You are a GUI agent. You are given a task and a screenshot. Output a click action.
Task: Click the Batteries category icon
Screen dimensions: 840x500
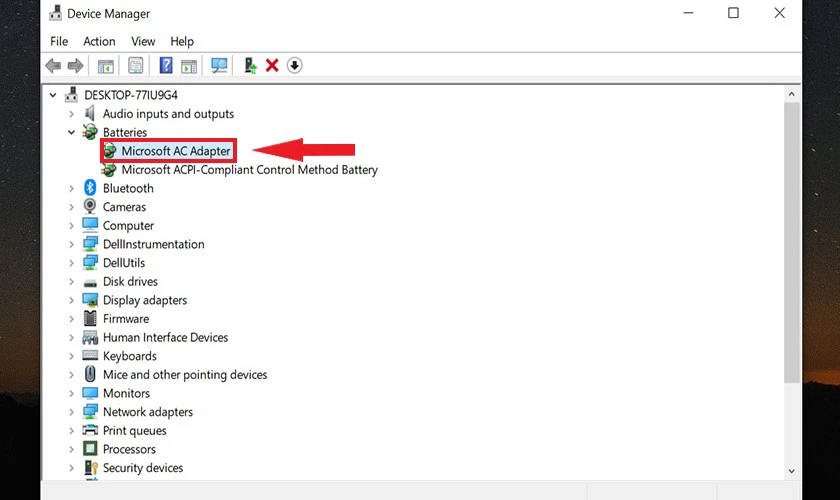(x=90, y=132)
